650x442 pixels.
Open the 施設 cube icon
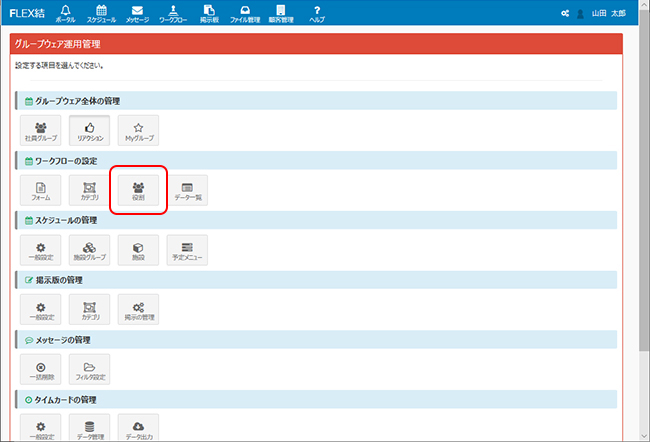(138, 250)
